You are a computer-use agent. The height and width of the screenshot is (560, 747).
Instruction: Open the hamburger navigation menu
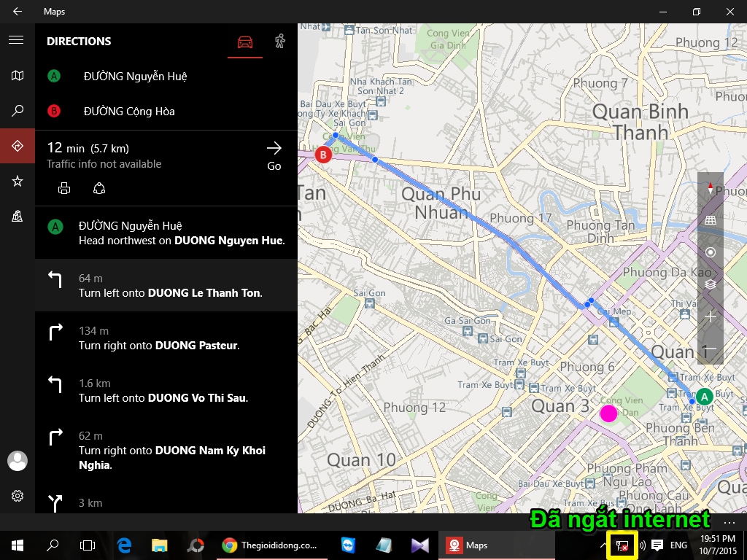16,40
